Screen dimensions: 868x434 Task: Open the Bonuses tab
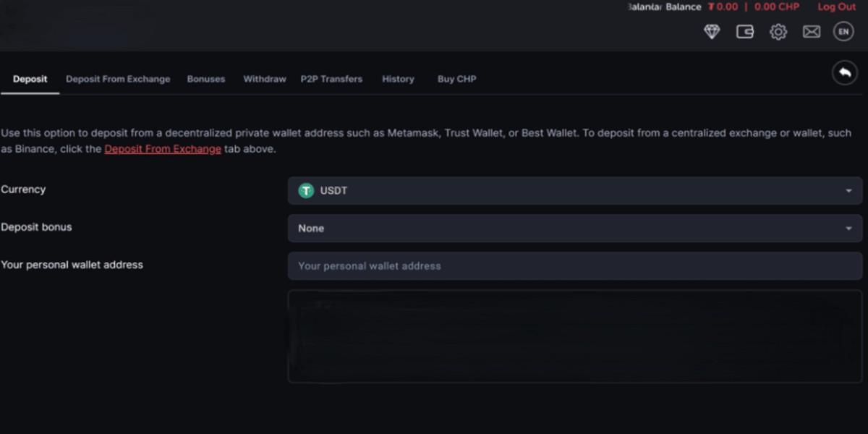click(206, 79)
